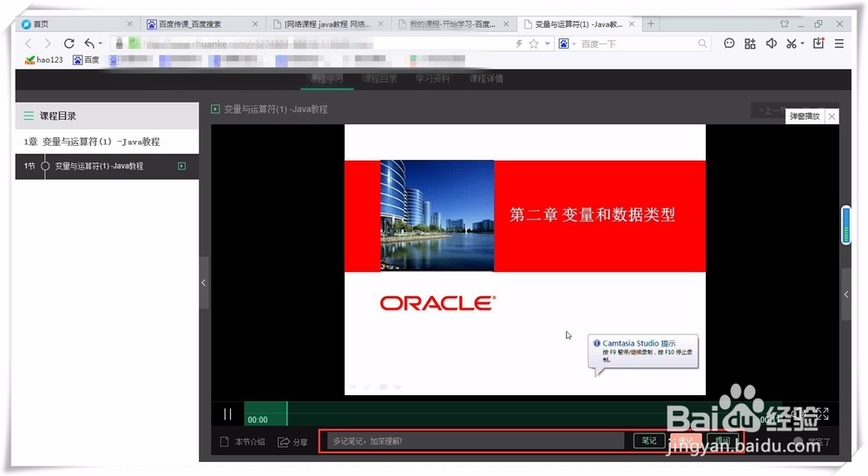Click the magnifier search icon
868x476 pixels.
click(x=702, y=43)
